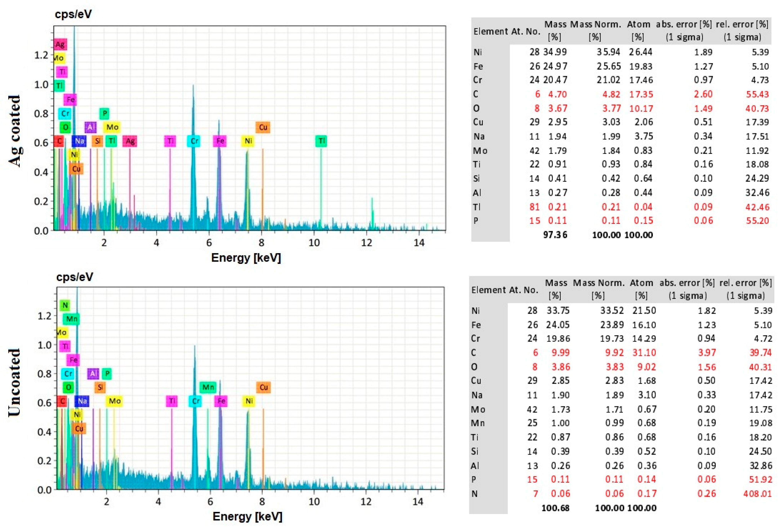
Task: Click the Tl row in Ag coated table
Action: click(x=476, y=207)
